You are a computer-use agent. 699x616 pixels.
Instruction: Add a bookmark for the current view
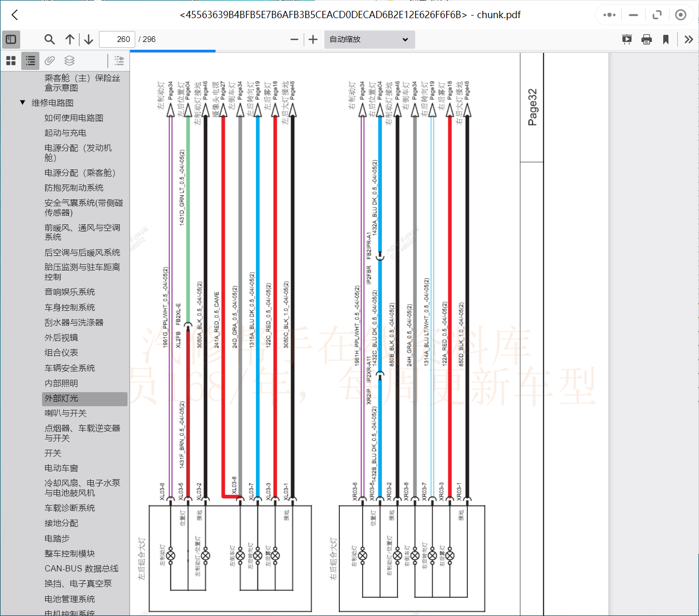(x=666, y=39)
